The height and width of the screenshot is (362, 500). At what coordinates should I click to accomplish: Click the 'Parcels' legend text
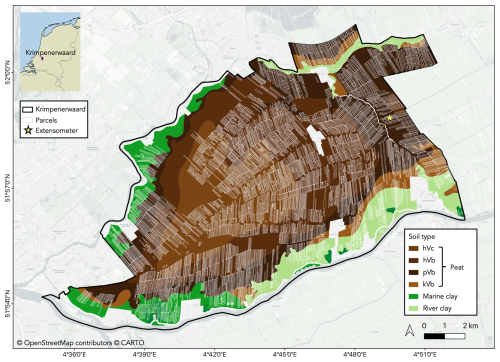coord(46,120)
